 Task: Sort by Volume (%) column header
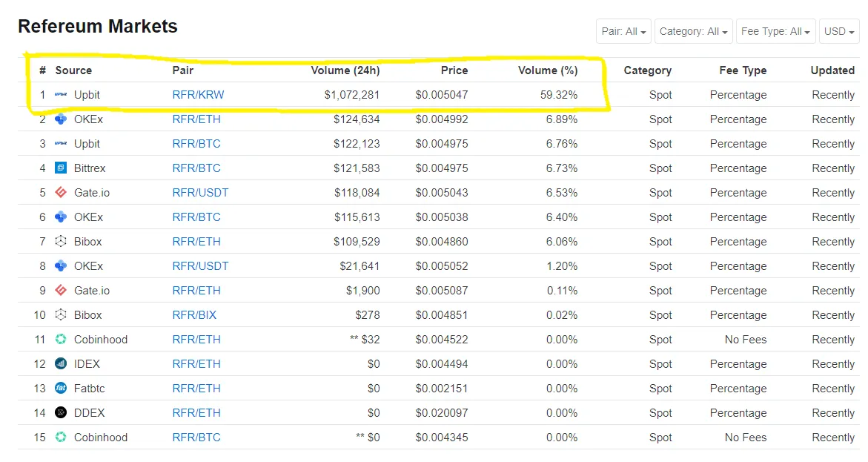(x=548, y=70)
